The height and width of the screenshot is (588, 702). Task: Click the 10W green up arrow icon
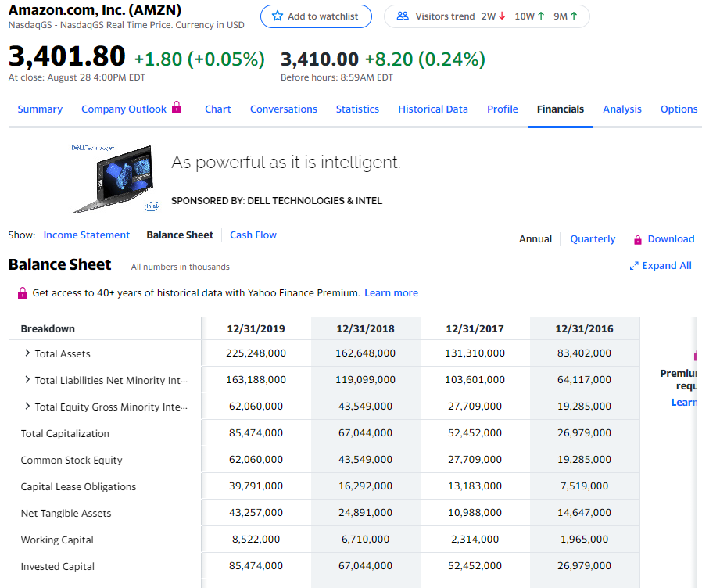pyautogui.click(x=541, y=16)
